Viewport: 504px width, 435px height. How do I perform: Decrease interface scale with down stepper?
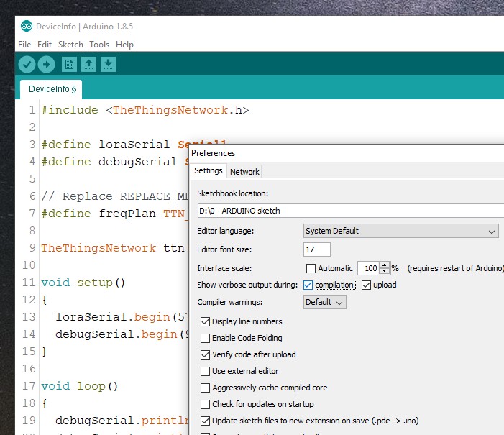[385, 271]
